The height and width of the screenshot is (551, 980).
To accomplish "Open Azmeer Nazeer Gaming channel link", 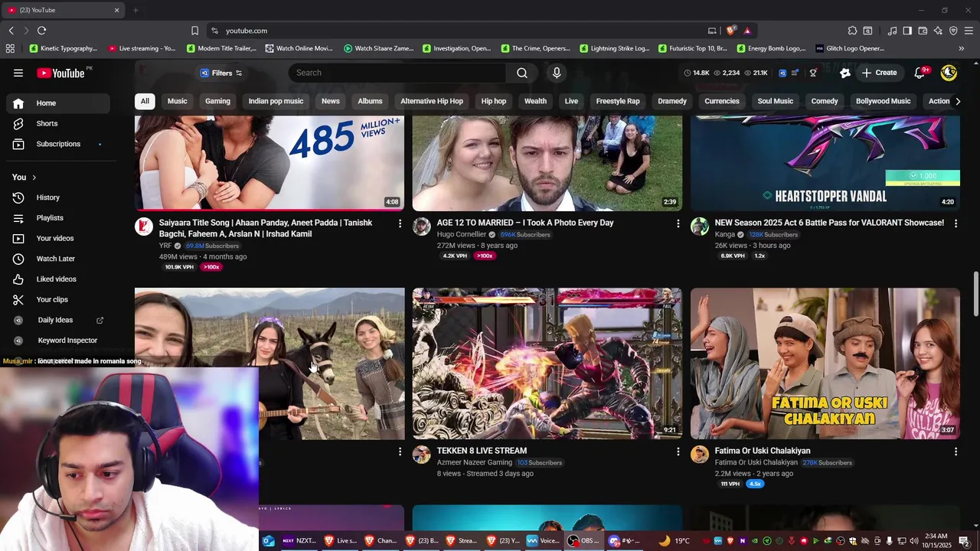I will tap(474, 462).
